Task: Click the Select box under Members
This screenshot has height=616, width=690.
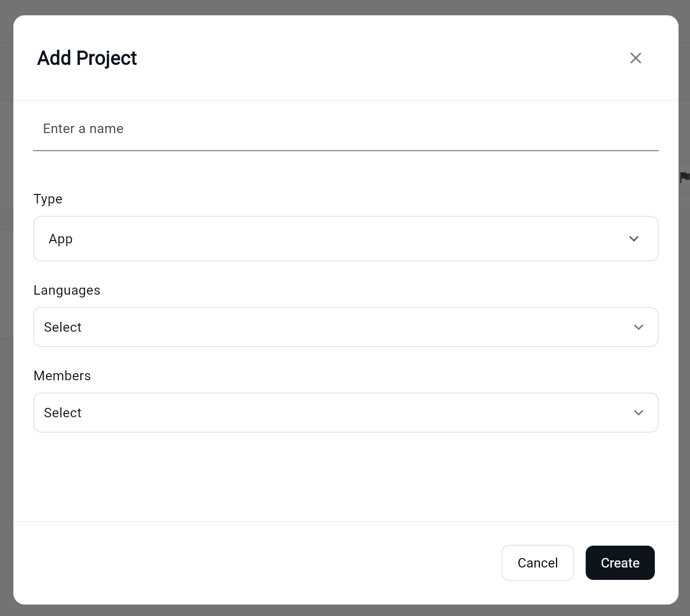Action: pos(345,413)
